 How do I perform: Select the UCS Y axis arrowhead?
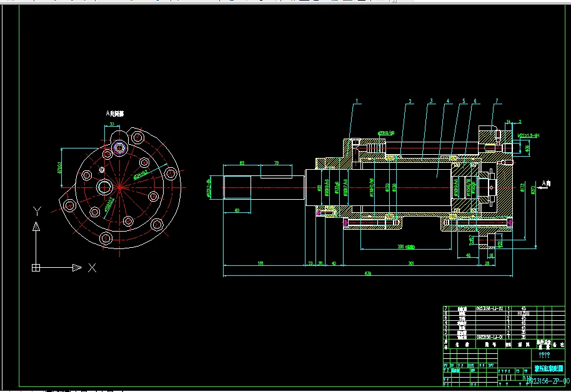[36, 227]
